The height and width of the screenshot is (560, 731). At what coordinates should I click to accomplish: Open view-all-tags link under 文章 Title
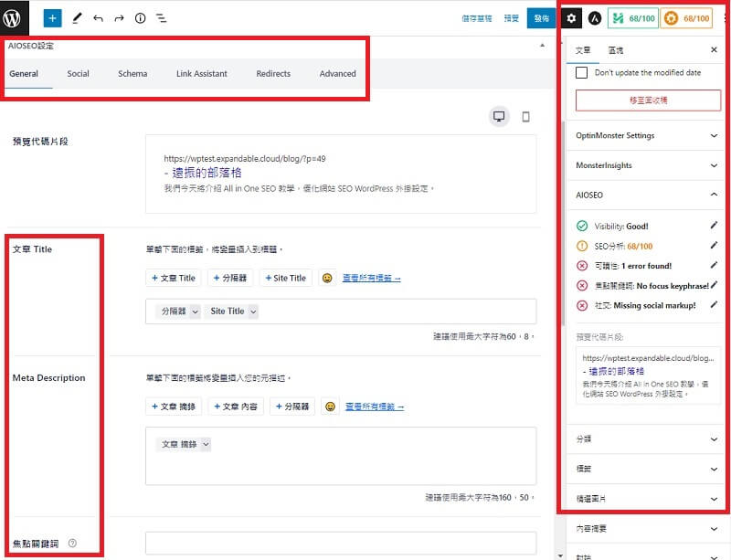tap(372, 278)
